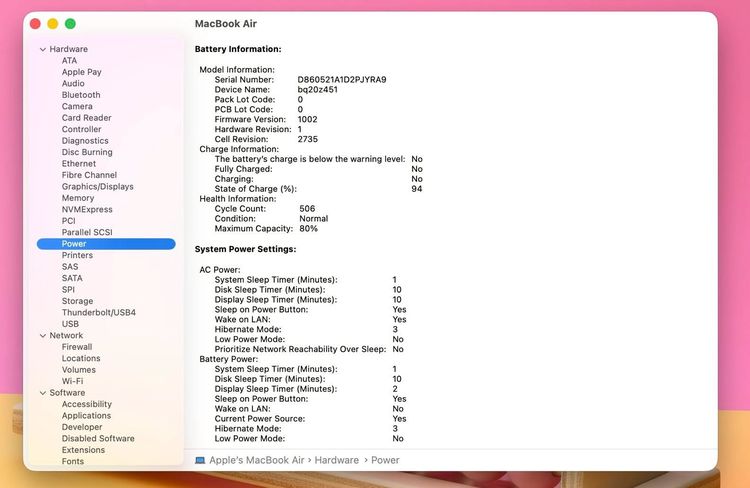Click Apple's MacBook Air in path bar
The height and width of the screenshot is (488, 750).
coord(256,460)
